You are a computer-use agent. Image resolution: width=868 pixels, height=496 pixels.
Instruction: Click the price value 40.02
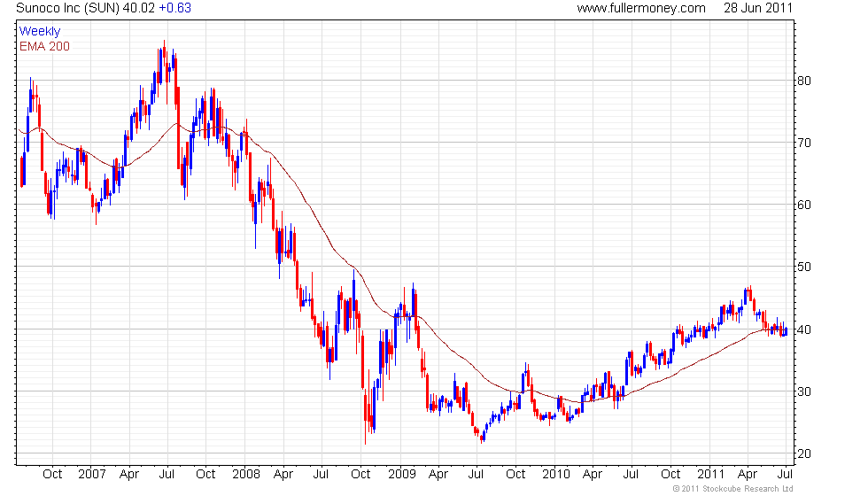click(x=139, y=8)
